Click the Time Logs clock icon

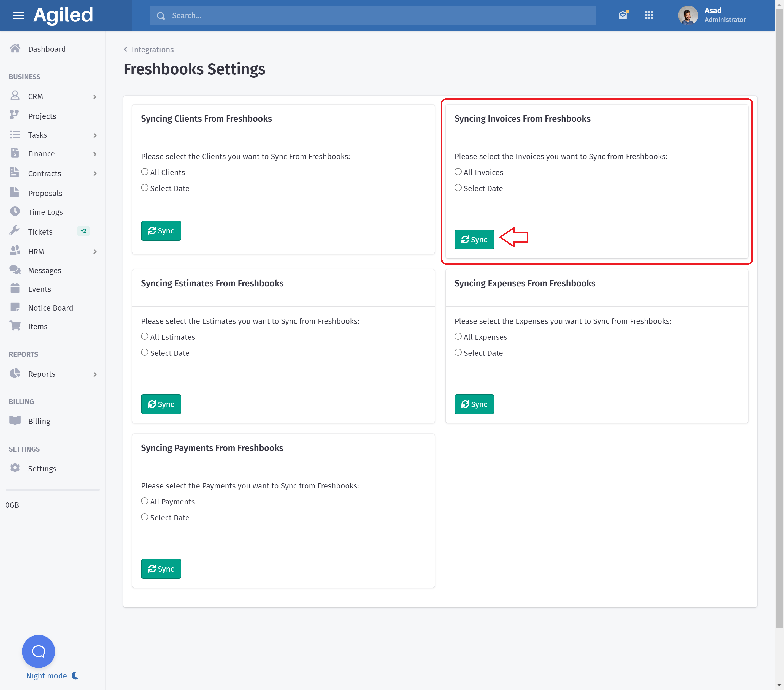pos(15,212)
